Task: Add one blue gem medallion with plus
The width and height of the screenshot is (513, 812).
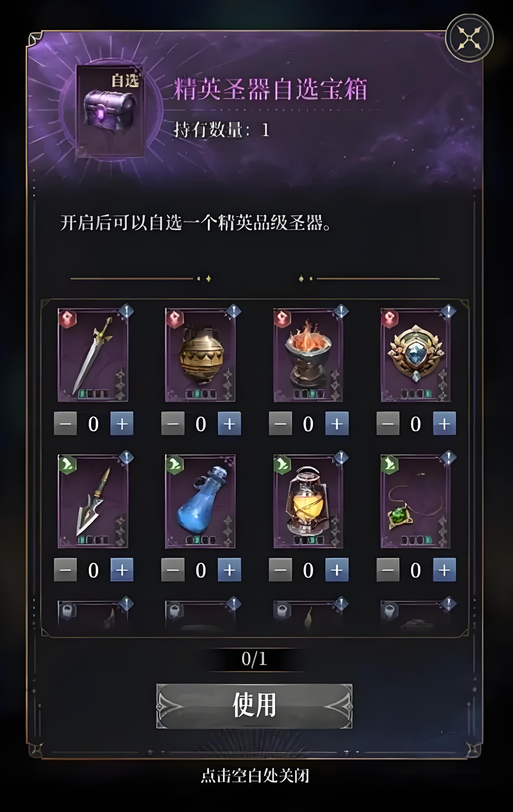Action: pyautogui.click(x=445, y=423)
